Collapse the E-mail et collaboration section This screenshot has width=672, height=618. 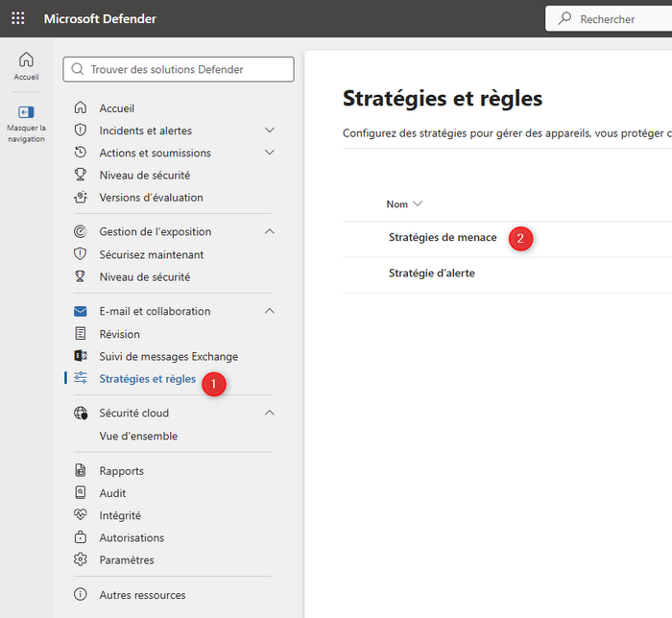pos(270,311)
